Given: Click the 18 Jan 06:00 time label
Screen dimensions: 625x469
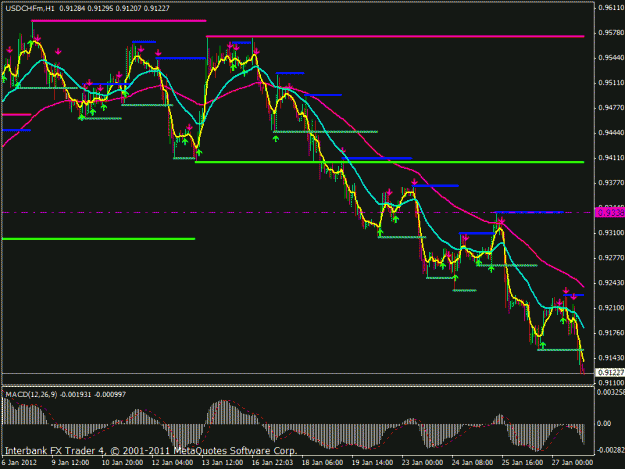Looking at the screenshot, I should coord(322,463).
